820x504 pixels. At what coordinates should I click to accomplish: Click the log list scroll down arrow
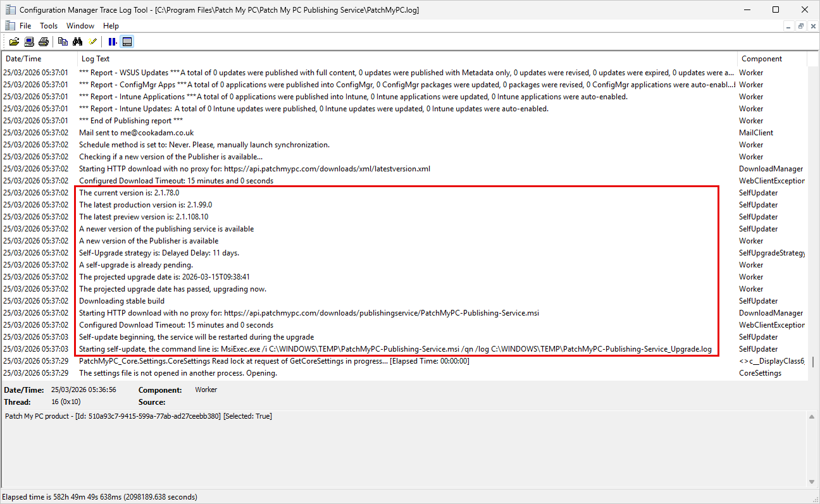[x=814, y=376]
